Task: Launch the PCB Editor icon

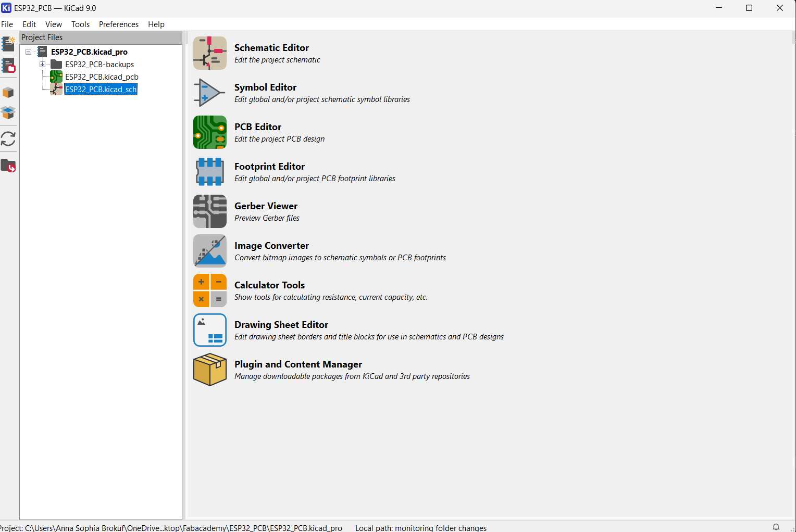Action: [210, 132]
